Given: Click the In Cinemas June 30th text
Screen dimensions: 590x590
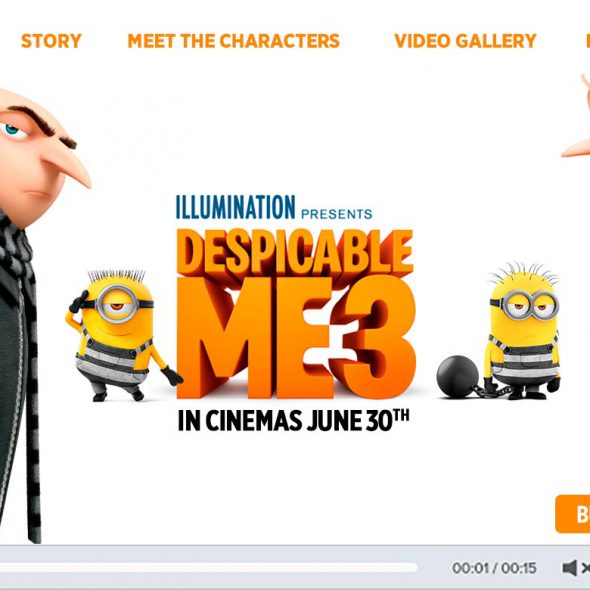Looking at the screenshot, I should [x=293, y=420].
